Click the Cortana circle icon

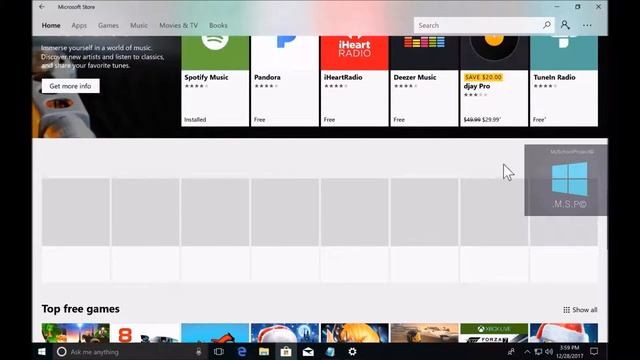pyautogui.click(x=61, y=351)
